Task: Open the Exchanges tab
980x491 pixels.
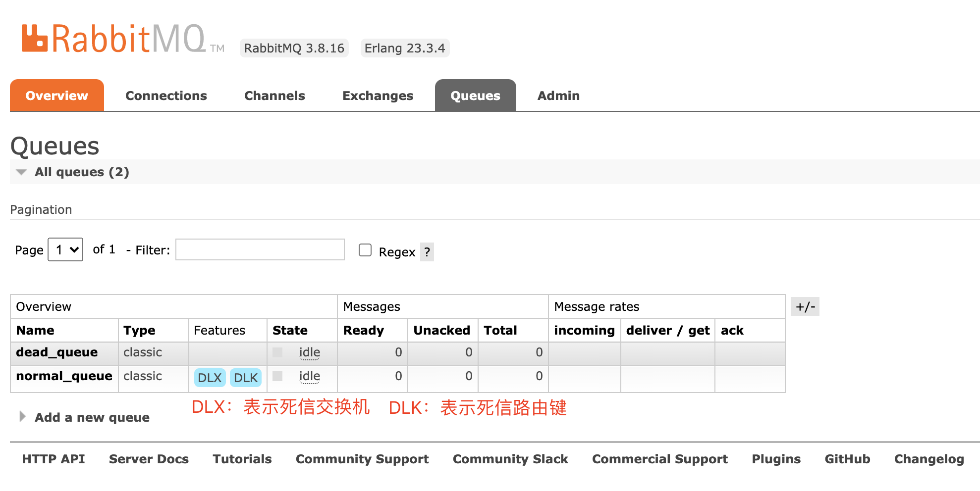Action: (x=378, y=96)
